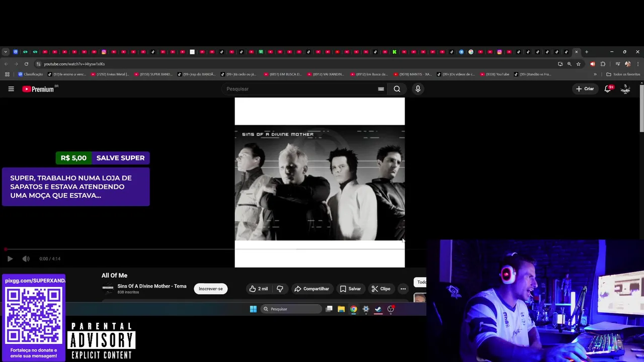Open the more actions three-dot menu
Viewport: 644px width, 362px height.
point(403,289)
